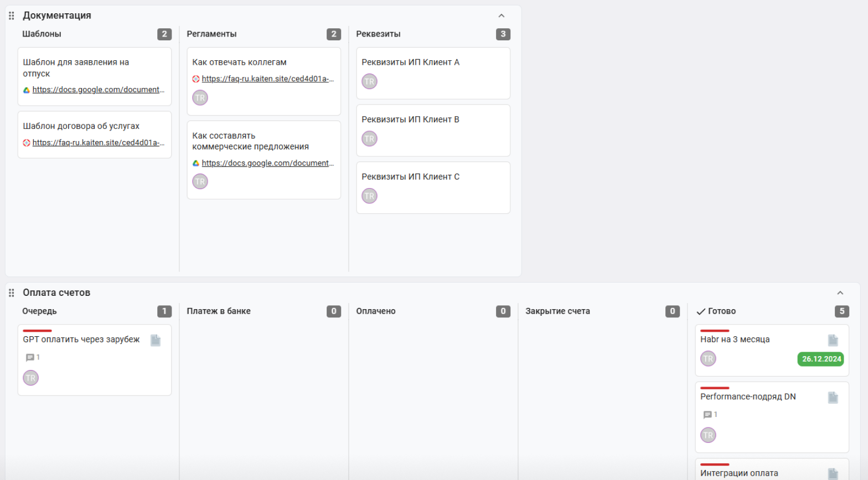Click comment icon on GPT оплатить card

[x=30, y=358]
